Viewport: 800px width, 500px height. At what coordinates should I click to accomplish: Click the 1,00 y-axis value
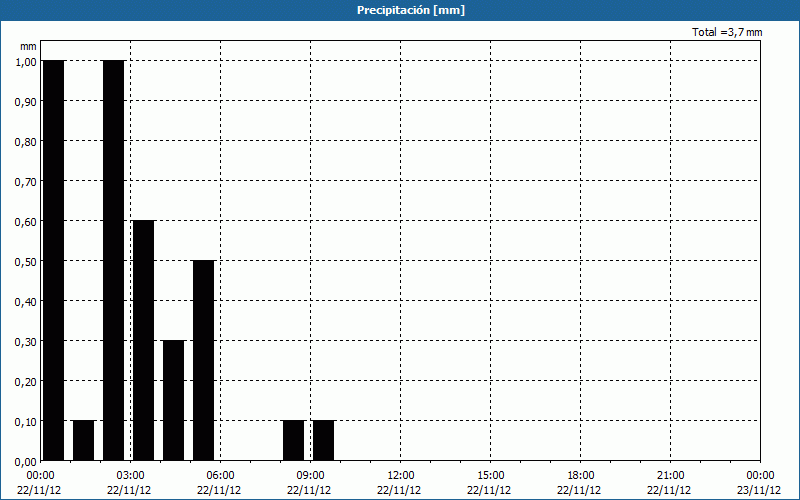(x=25, y=61)
